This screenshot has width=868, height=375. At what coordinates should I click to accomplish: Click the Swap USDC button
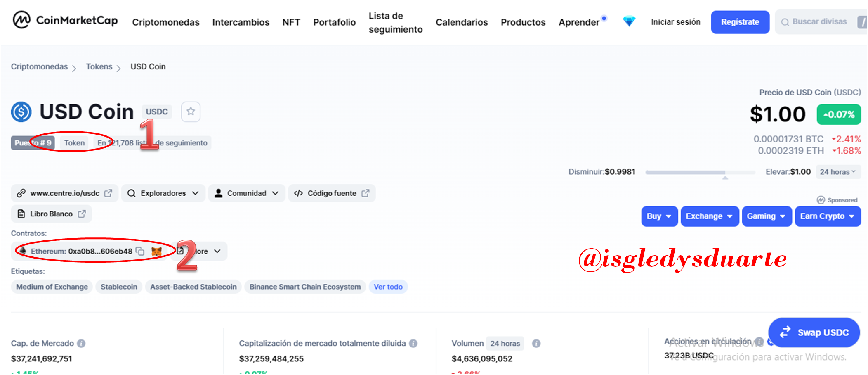(814, 332)
